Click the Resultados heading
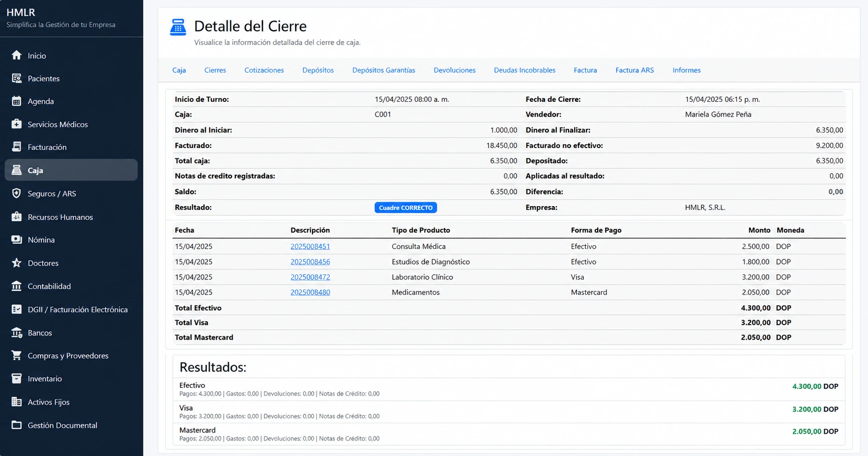Screen dimensions: 868x456 coord(213,367)
